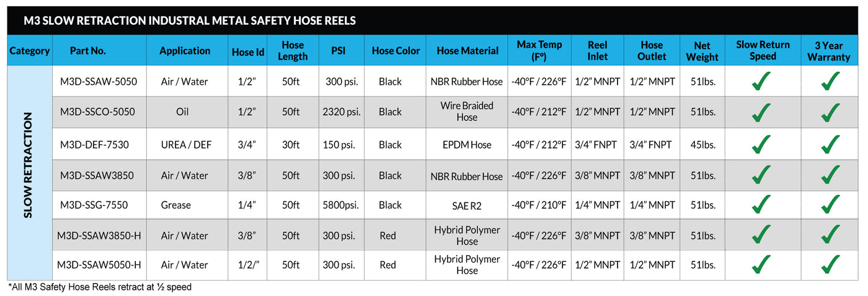Click the table title banner text
868x296 pixels.
(x=190, y=20)
